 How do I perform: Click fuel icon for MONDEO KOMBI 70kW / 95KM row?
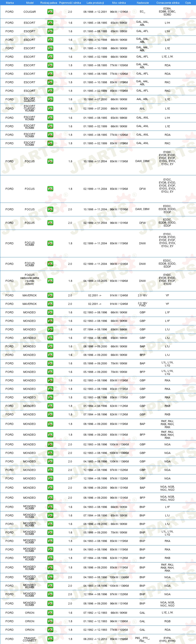[50, 532]
